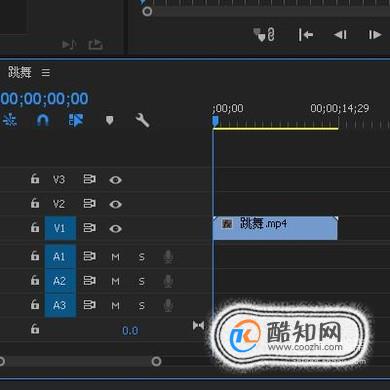The image size is (390, 390).
Task: Toggle lock on track A1
Action: click(x=35, y=256)
